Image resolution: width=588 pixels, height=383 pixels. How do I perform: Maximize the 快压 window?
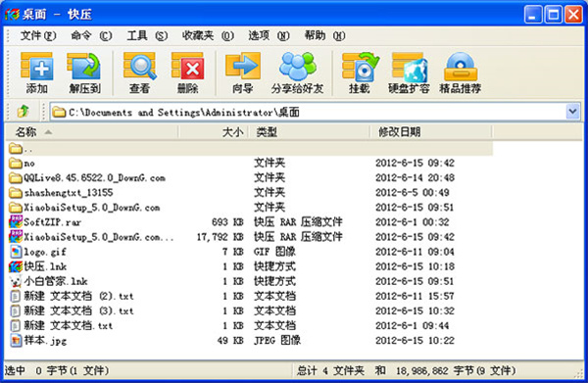tap(554, 15)
